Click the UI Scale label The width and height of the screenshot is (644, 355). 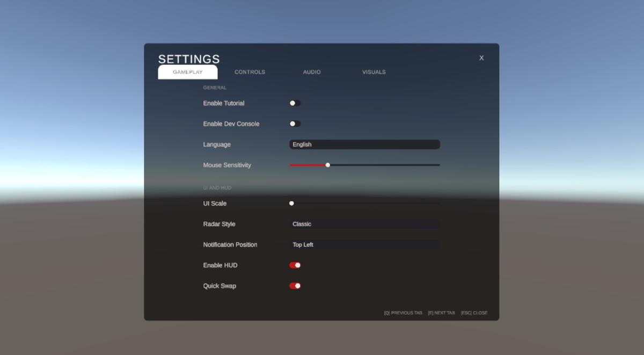click(215, 204)
